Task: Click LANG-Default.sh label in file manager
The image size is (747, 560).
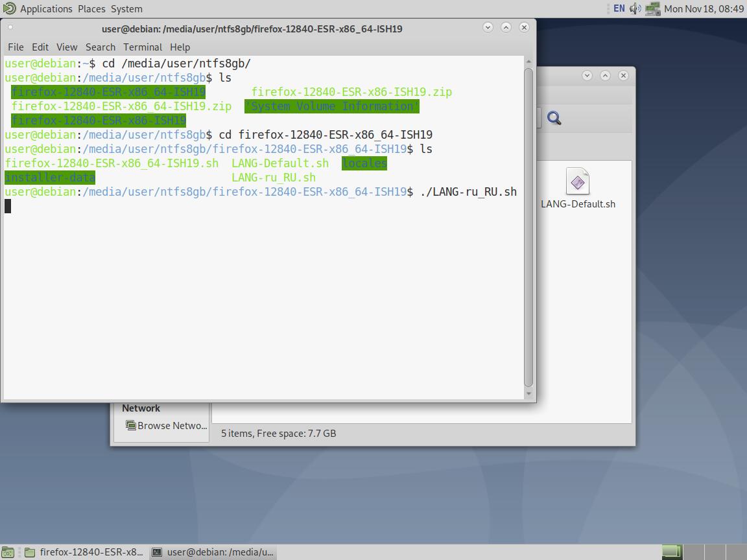Action: [x=578, y=204]
